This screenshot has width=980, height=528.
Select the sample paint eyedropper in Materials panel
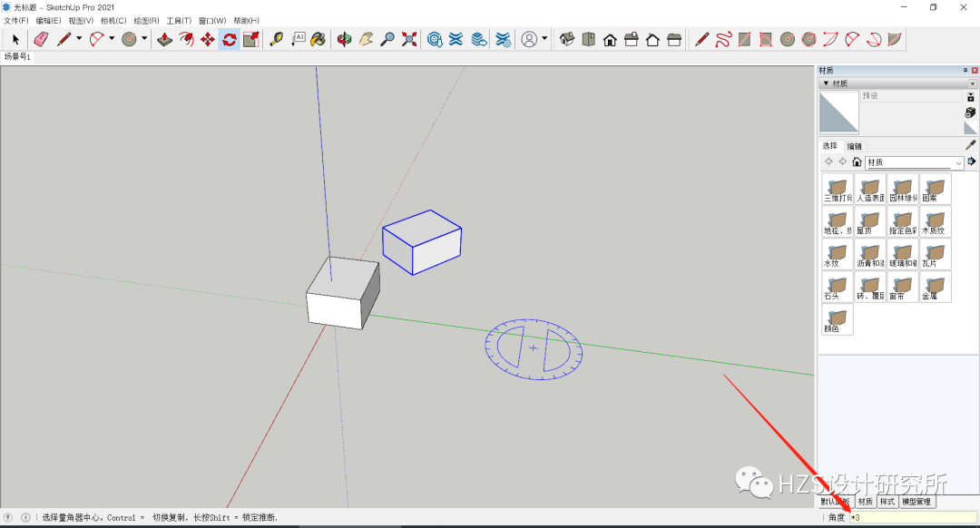click(971, 145)
